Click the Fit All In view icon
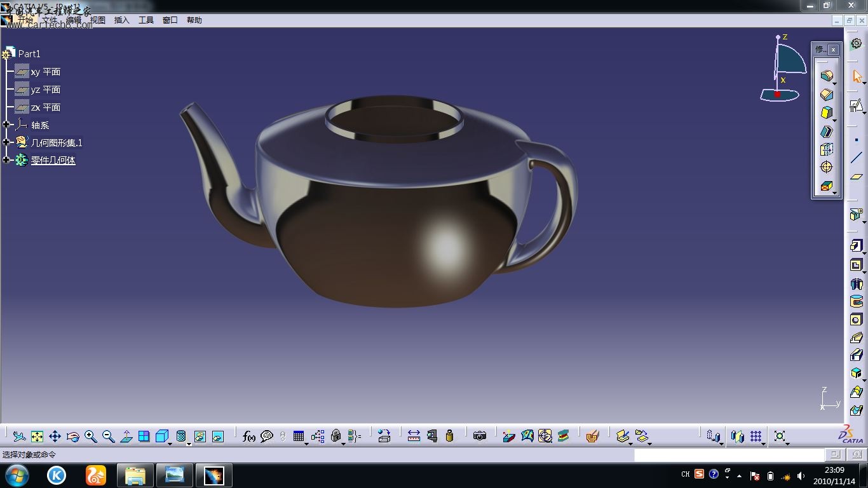The height and width of the screenshot is (488, 868). (37, 436)
